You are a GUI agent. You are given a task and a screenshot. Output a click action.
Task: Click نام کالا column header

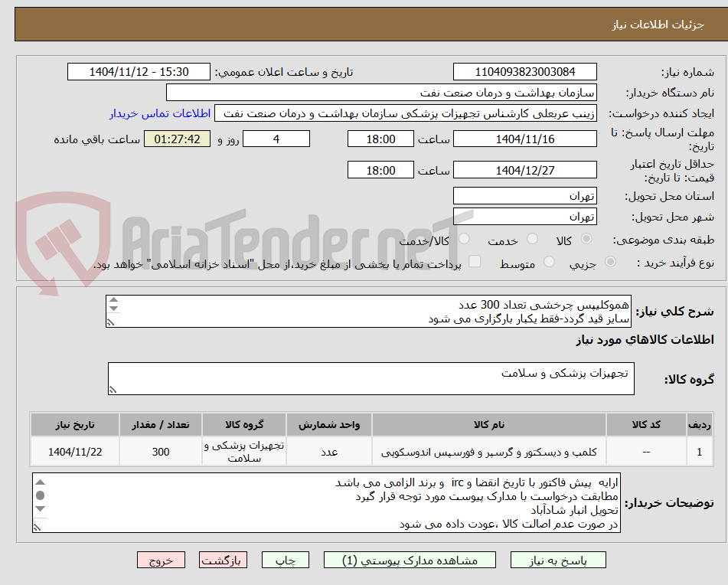tap(489, 424)
